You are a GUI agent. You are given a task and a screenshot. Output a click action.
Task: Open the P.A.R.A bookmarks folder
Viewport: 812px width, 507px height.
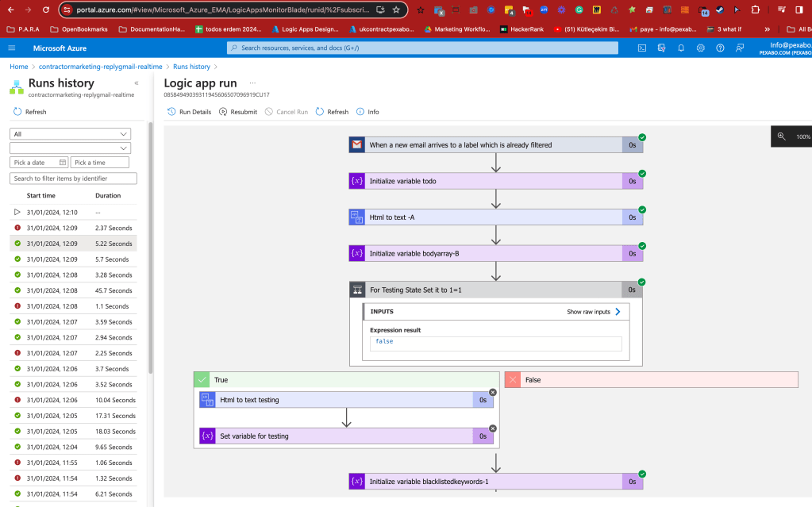click(x=23, y=29)
